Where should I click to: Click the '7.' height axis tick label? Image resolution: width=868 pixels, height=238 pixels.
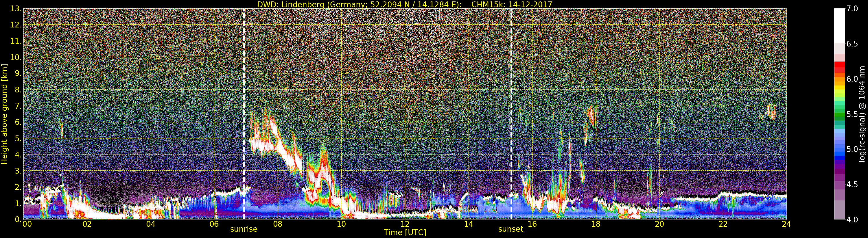[18, 106]
